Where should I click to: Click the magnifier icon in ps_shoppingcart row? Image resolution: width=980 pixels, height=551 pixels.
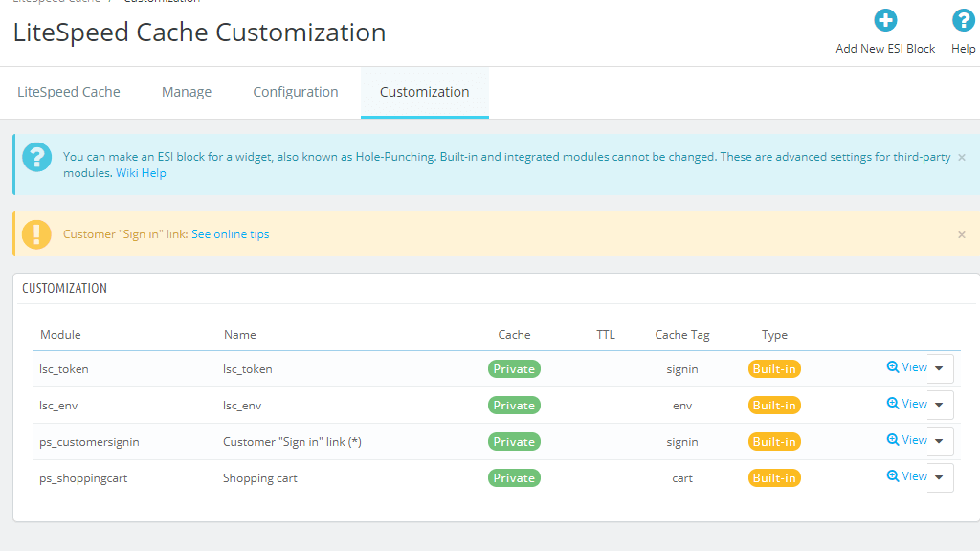click(x=893, y=476)
